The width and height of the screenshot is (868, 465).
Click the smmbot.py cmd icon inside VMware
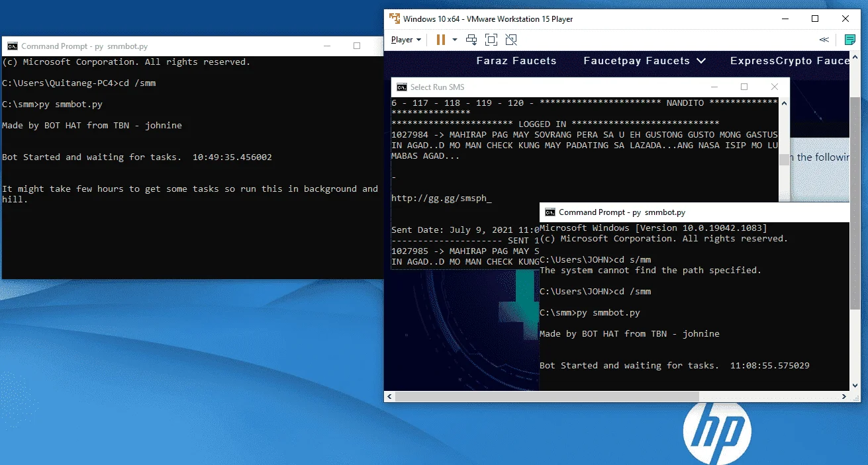(x=550, y=212)
